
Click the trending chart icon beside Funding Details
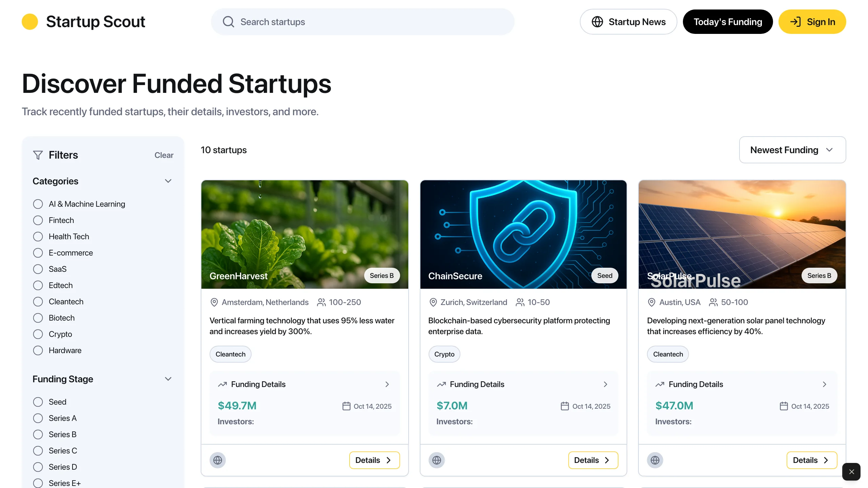[222, 384]
